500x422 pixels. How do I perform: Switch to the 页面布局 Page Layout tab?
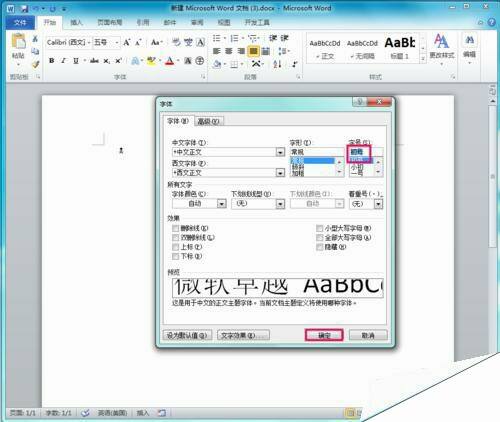[110, 22]
